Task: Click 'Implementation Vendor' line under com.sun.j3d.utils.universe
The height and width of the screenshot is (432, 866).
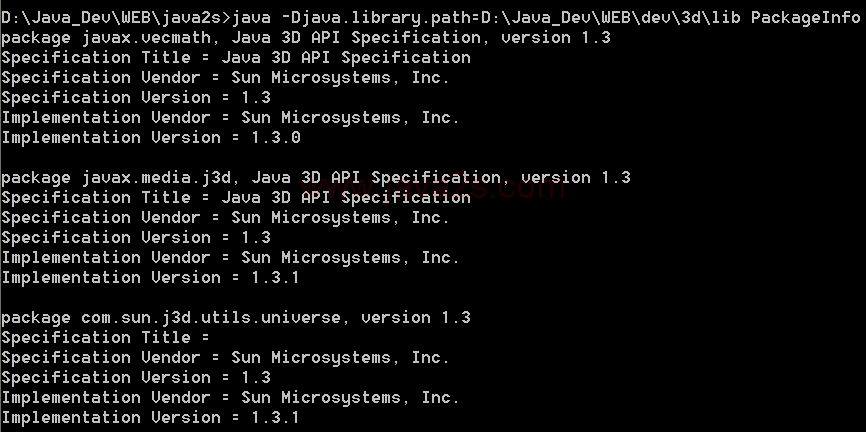Action: tap(230, 397)
